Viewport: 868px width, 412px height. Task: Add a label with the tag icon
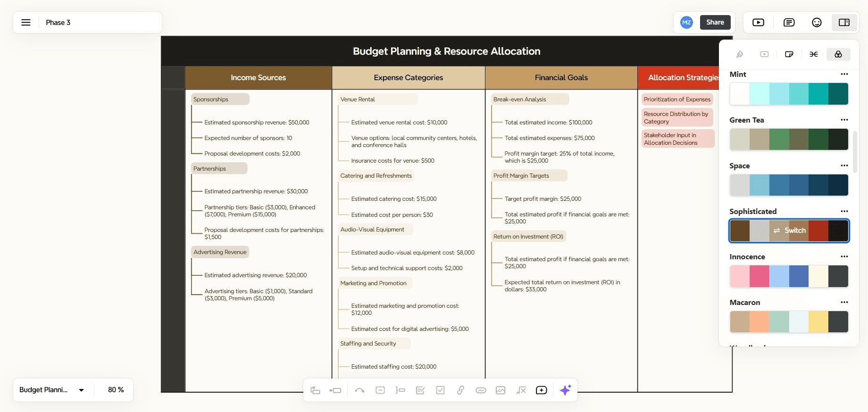pyautogui.click(x=481, y=390)
